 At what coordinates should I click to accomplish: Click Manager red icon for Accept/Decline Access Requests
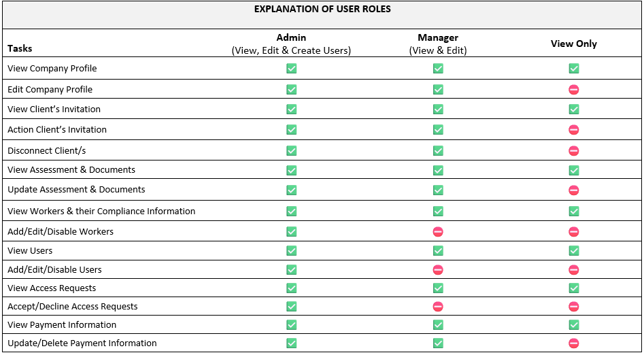click(x=438, y=307)
